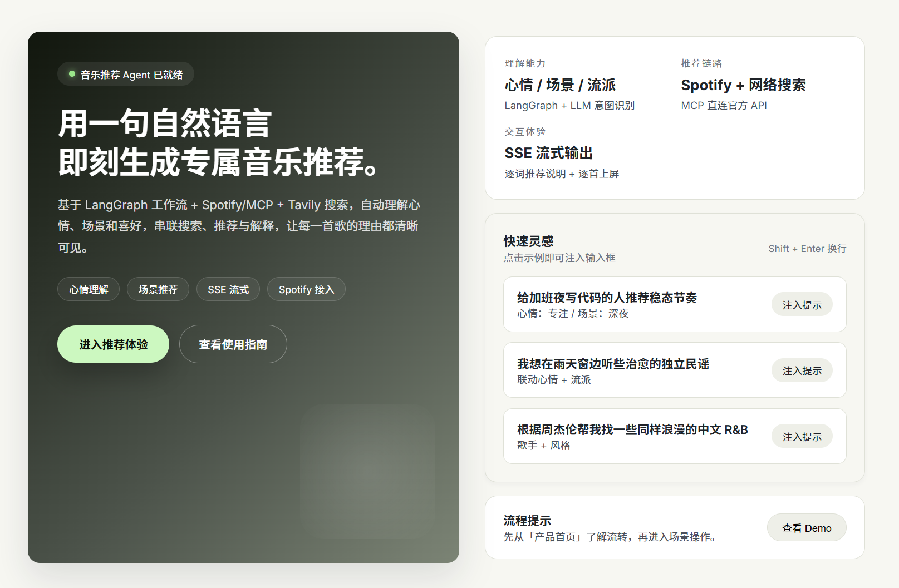Click the 快速灵感 section title
Image resolution: width=899 pixels, height=588 pixels.
click(528, 241)
